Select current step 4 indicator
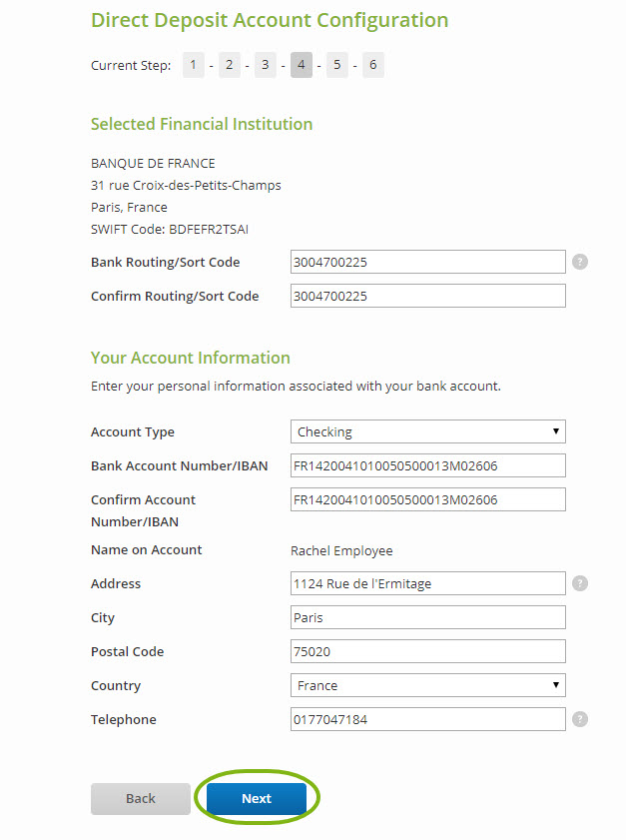This screenshot has height=840, width=626. [302, 65]
